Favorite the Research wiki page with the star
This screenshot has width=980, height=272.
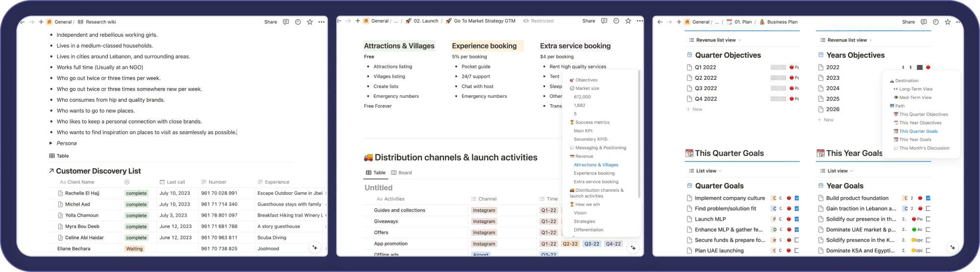(x=310, y=22)
